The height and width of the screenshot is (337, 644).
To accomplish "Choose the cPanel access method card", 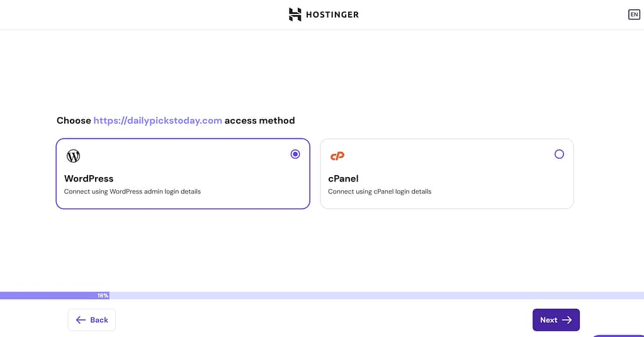I will [x=447, y=174].
